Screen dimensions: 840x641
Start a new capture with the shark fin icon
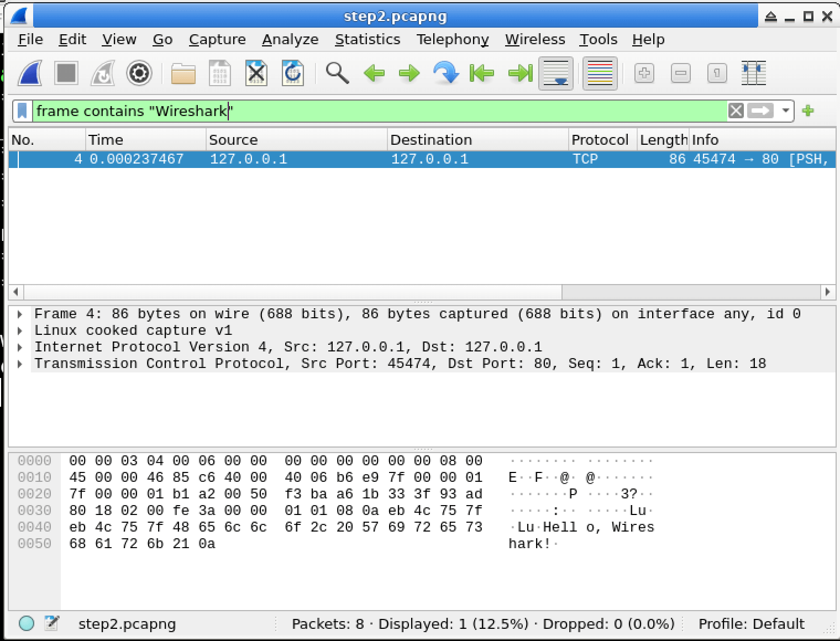click(x=29, y=73)
